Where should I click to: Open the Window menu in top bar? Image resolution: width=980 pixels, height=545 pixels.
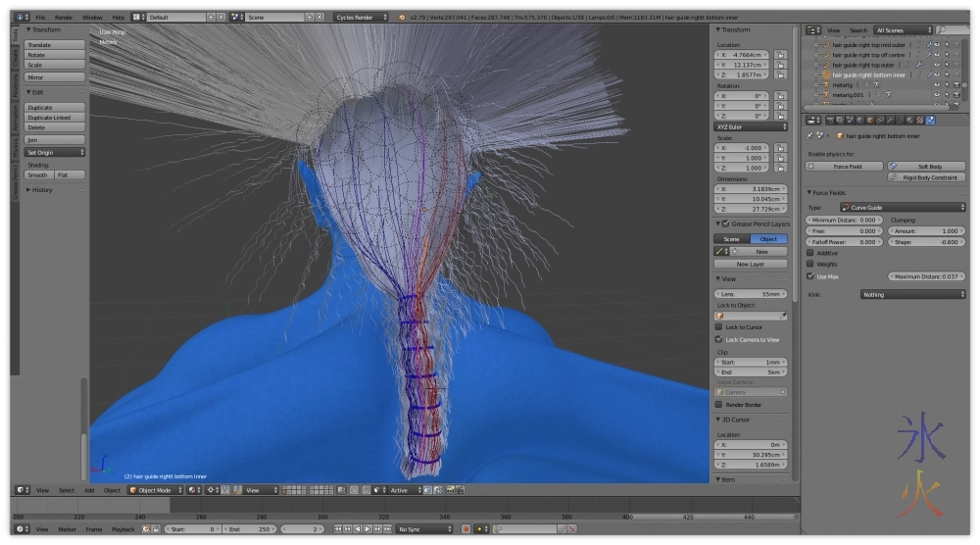(x=92, y=18)
